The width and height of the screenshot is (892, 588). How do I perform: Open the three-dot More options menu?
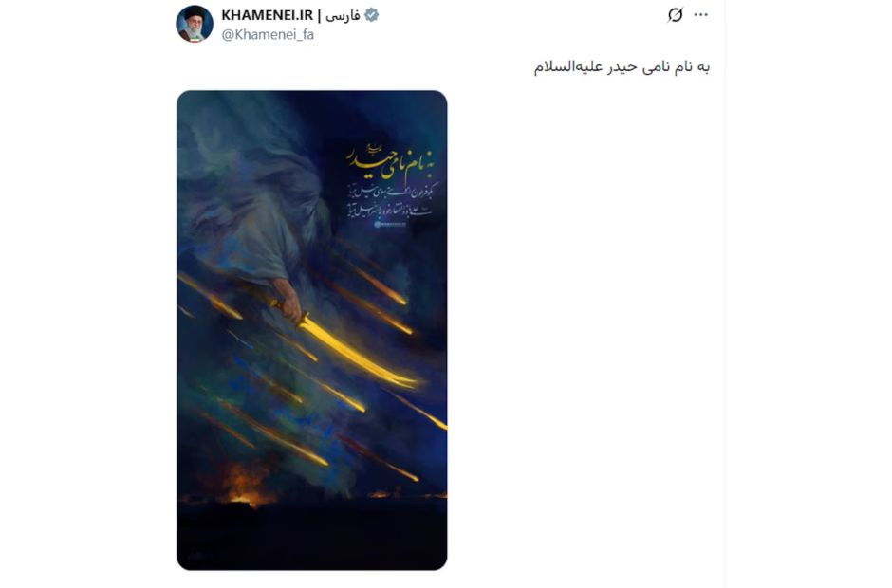pos(701,15)
